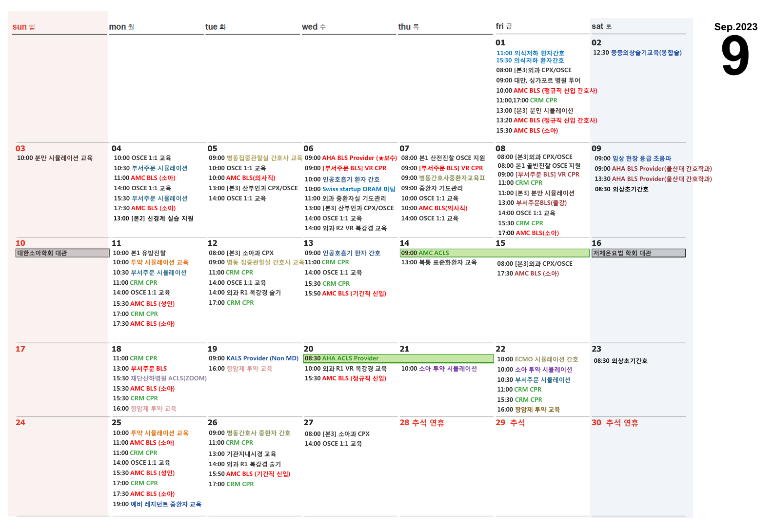Open the green 09:00 AMC ACLS event bar
The image size is (774, 532).
coord(494,253)
